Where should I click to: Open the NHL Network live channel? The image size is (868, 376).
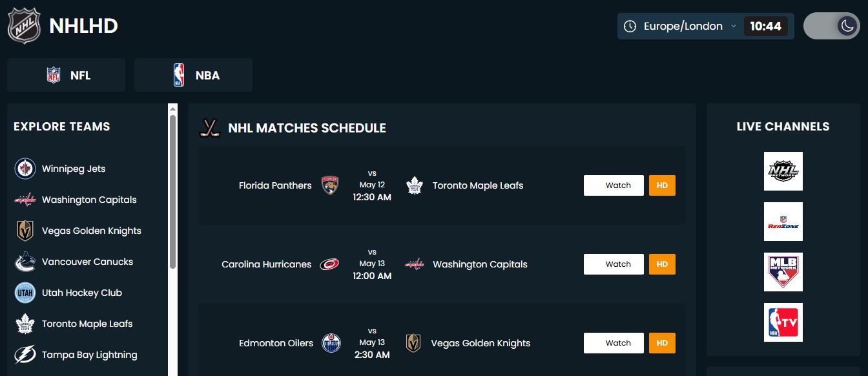[x=783, y=171]
